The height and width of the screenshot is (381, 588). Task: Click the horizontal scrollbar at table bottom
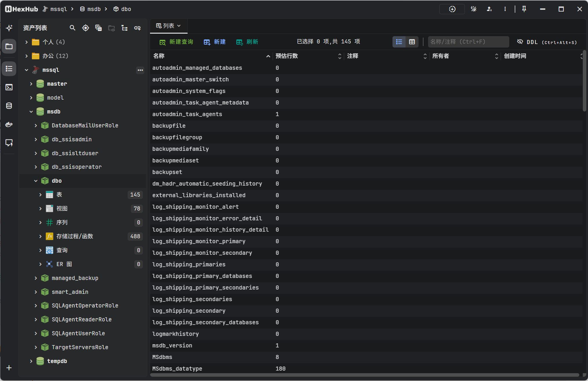tap(364, 375)
